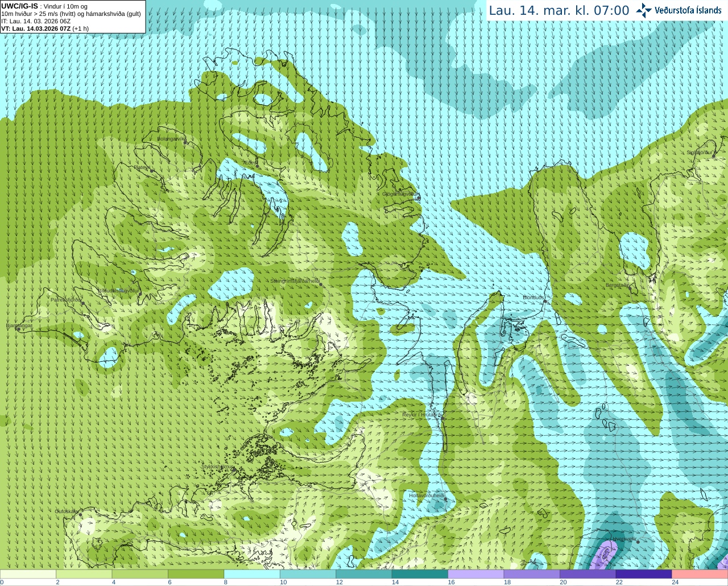
Task: Click the Veðurstofa Íslands name text
Action: pyautogui.click(x=688, y=10)
